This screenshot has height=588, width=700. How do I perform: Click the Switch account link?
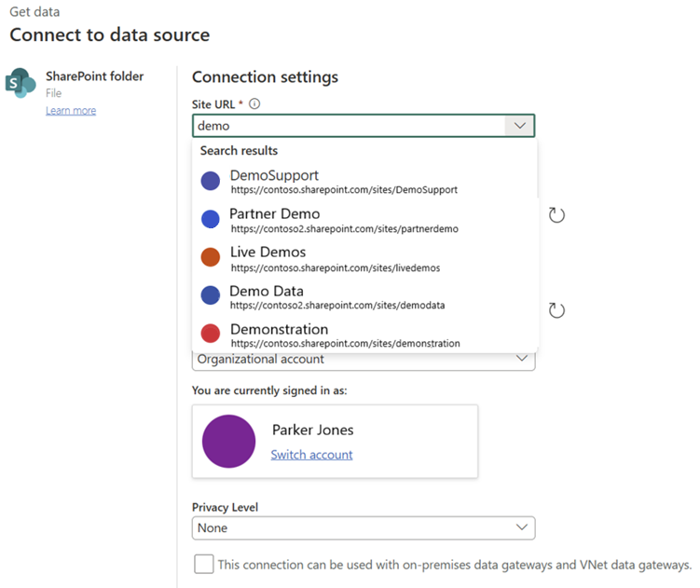(311, 455)
